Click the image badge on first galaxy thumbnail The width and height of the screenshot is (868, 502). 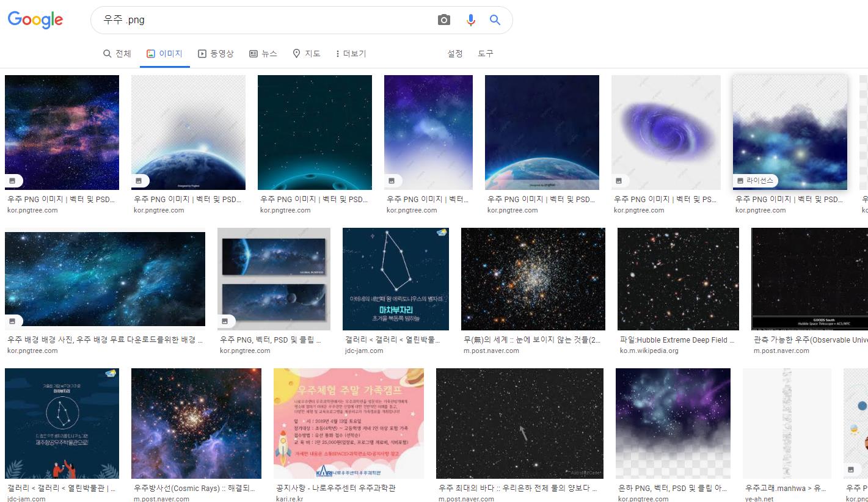coord(14,180)
